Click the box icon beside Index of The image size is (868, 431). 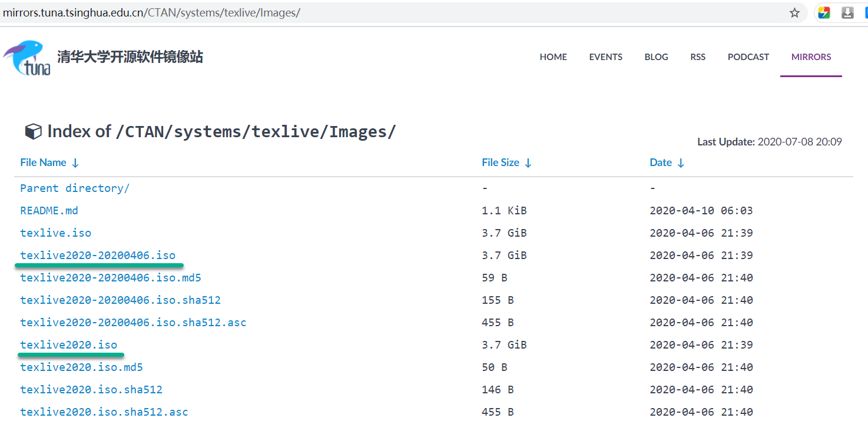pyautogui.click(x=33, y=131)
